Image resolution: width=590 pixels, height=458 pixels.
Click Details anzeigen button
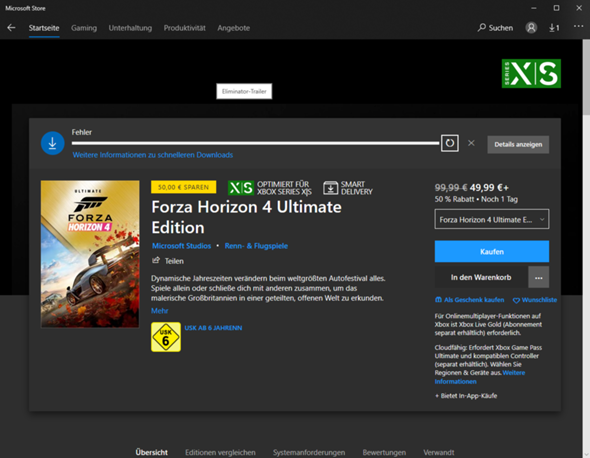click(518, 145)
